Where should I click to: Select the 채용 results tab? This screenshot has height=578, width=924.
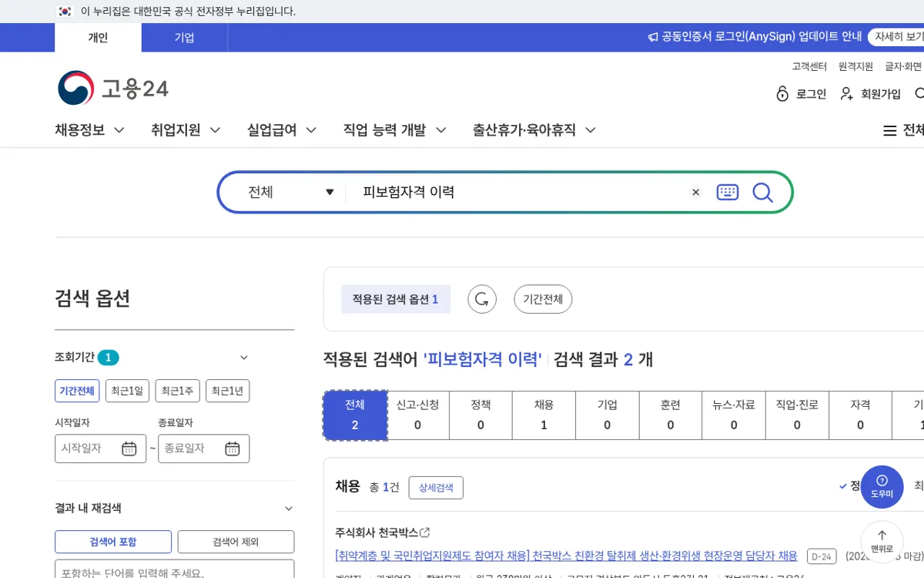(544, 415)
